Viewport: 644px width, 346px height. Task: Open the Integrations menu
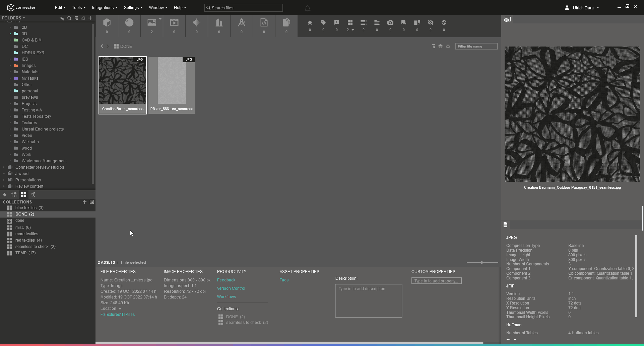105,8
